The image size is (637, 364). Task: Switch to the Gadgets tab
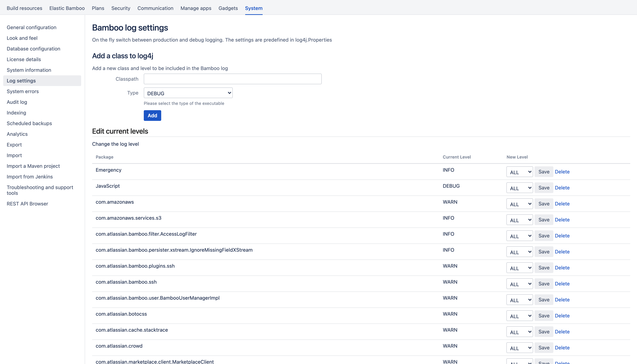[x=228, y=8]
